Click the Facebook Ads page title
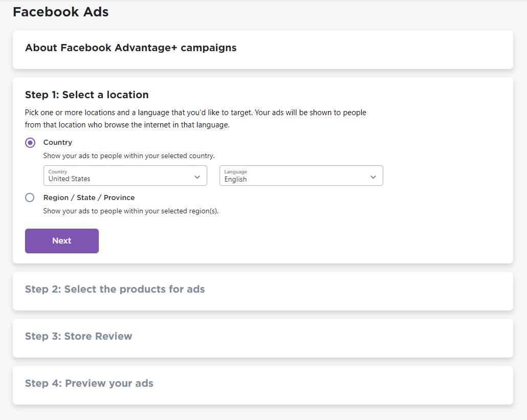Screen dimensions: 527x420 (x=61, y=12)
